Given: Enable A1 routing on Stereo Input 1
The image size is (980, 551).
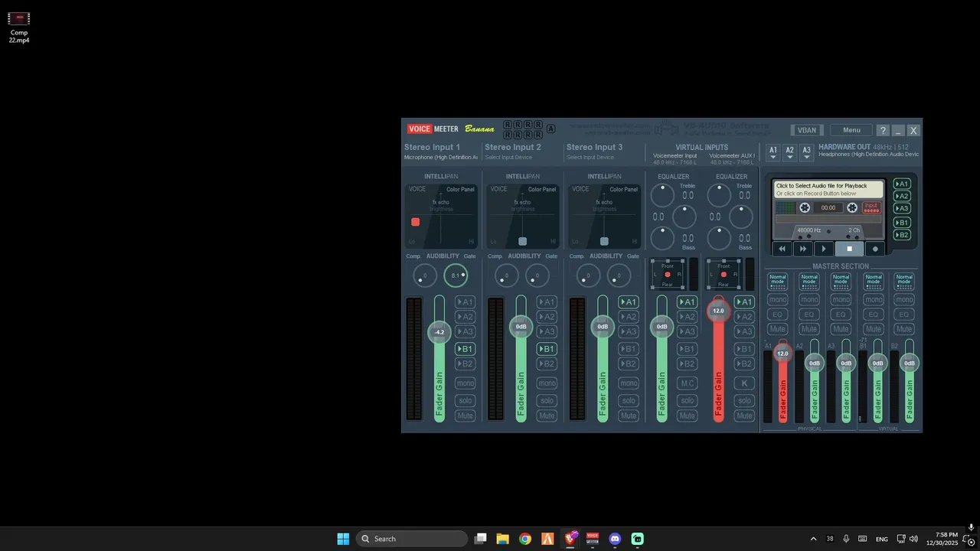Looking at the screenshot, I should pos(465,302).
